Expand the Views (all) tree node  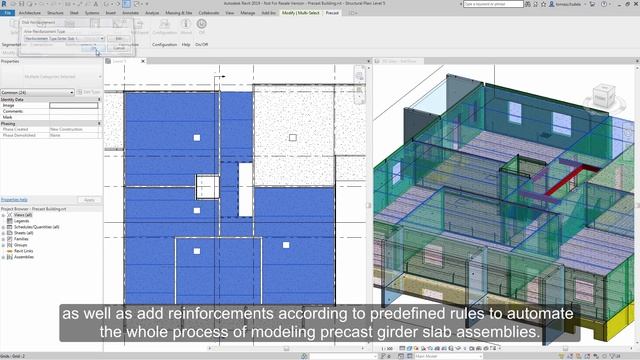(3, 215)
